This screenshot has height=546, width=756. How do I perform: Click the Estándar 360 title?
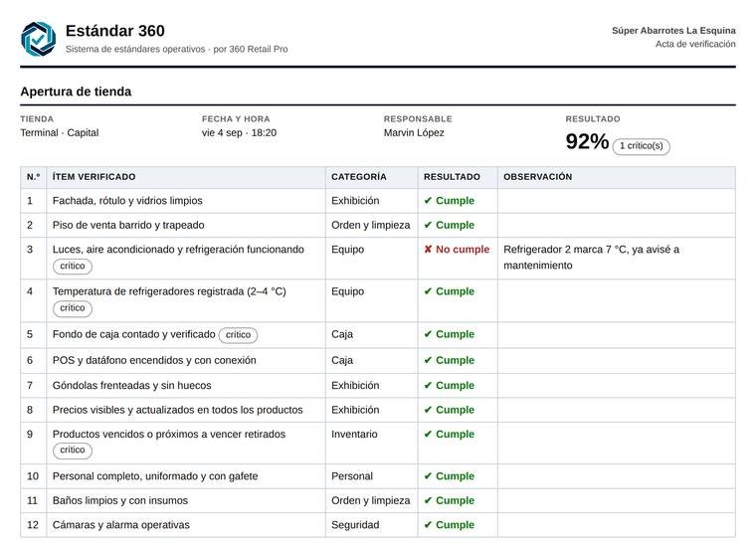[114, 31]
